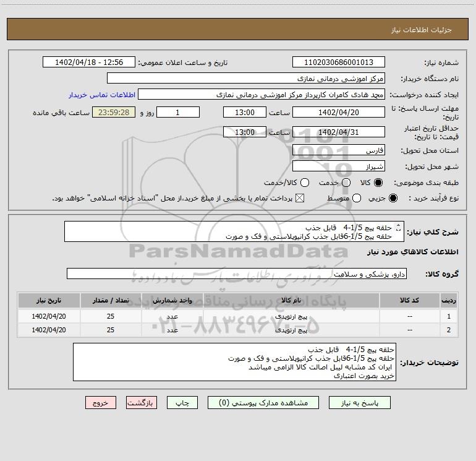Viewport: 476px width, 461px height.
Task: Click the price validity hour field 13:00
Action: [245, 132]
